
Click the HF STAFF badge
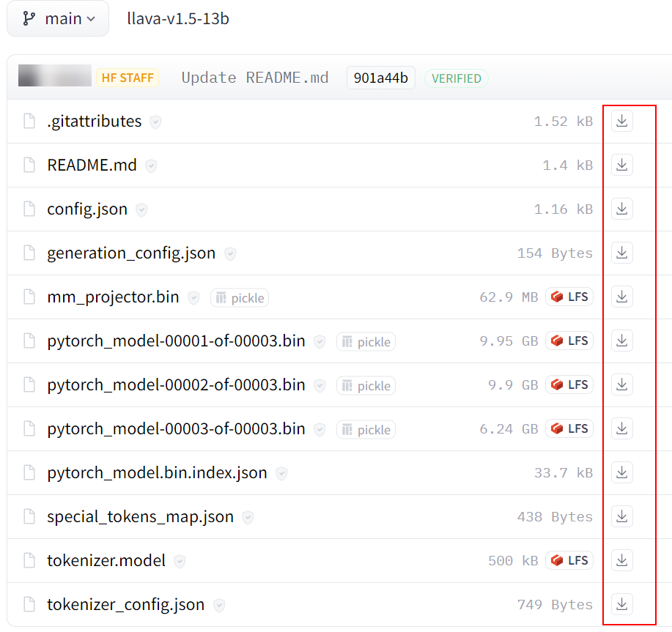pyautogui.click(x=128, y=78)
